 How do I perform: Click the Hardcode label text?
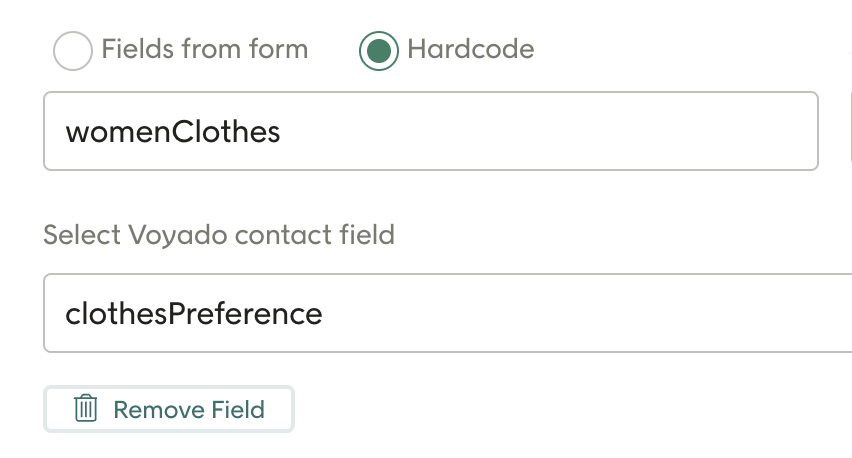470,49
